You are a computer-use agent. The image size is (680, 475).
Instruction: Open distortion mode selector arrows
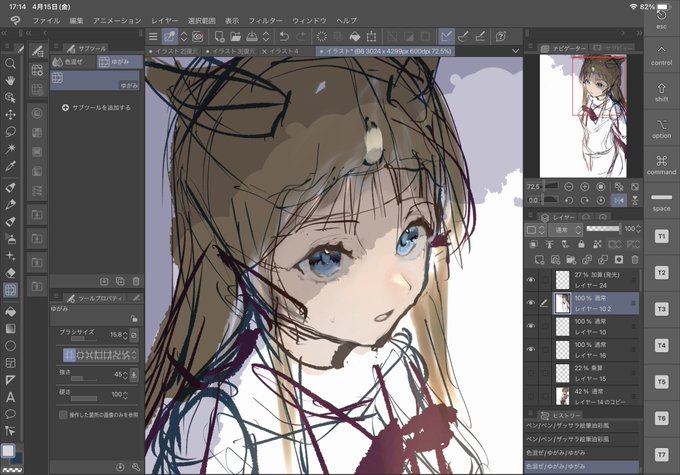coord(134,355)
